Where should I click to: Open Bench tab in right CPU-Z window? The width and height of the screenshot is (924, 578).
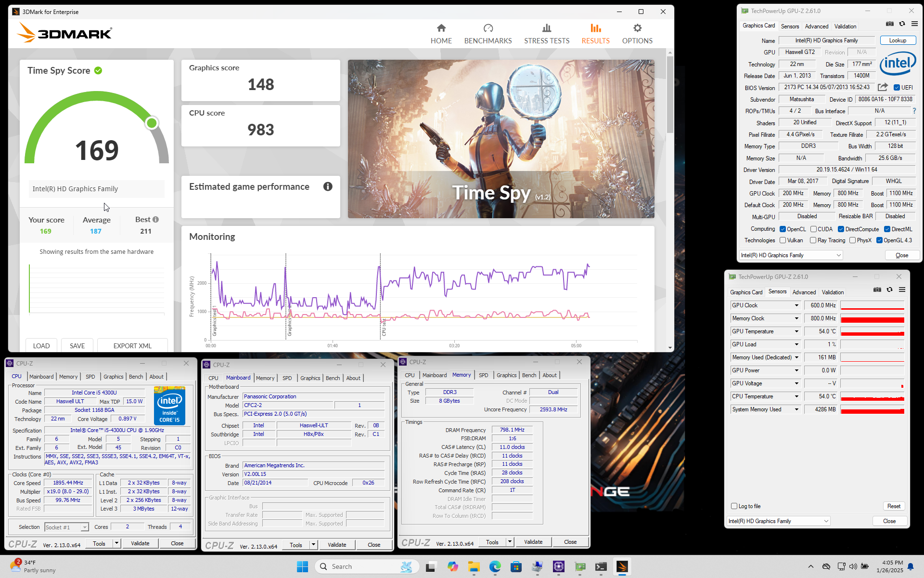point(529,375)
